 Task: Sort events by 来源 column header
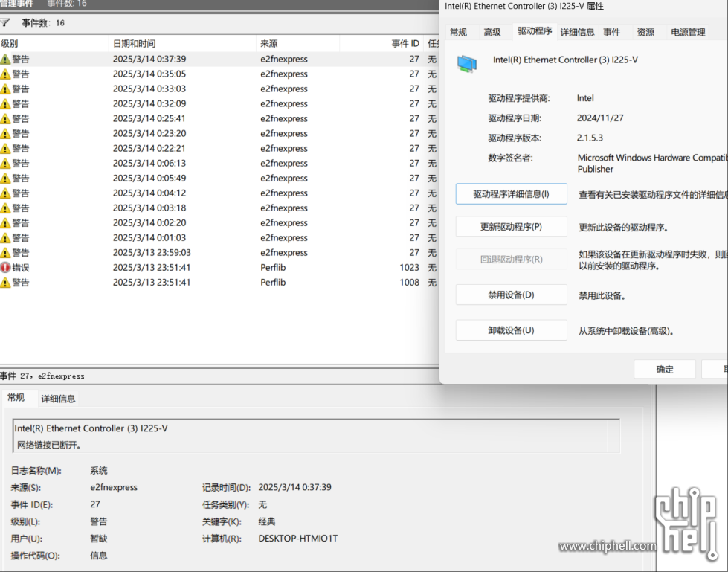297,44
